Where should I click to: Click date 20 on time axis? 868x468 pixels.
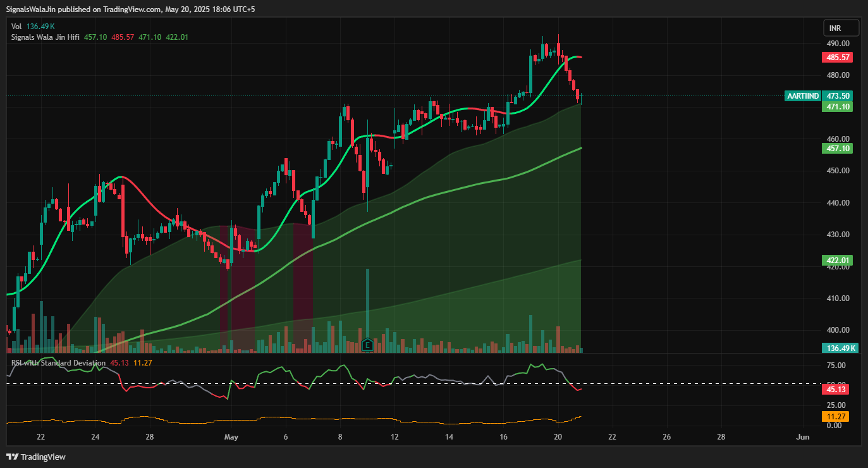point(558,437)
